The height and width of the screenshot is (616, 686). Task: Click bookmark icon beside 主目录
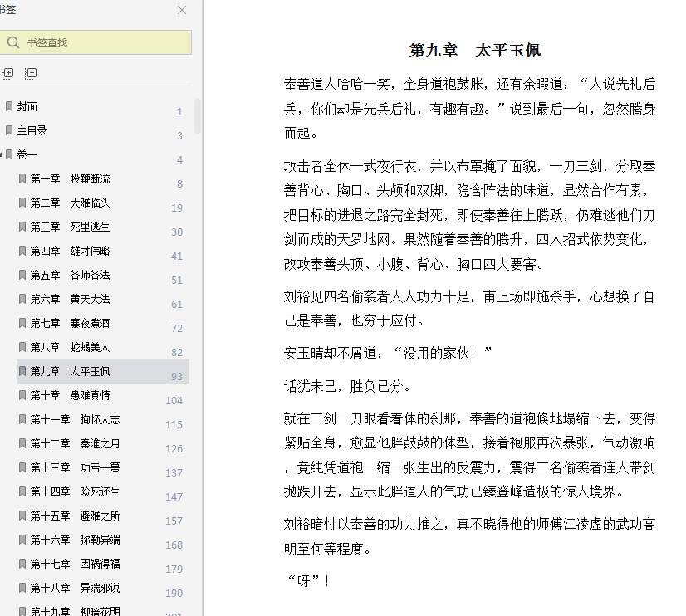(9, 130)
